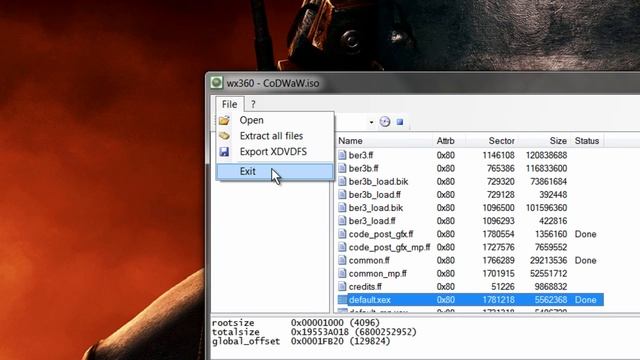Open the ? help menu
Viewport: 640px width, 360px height.
(x=253, y=104)
